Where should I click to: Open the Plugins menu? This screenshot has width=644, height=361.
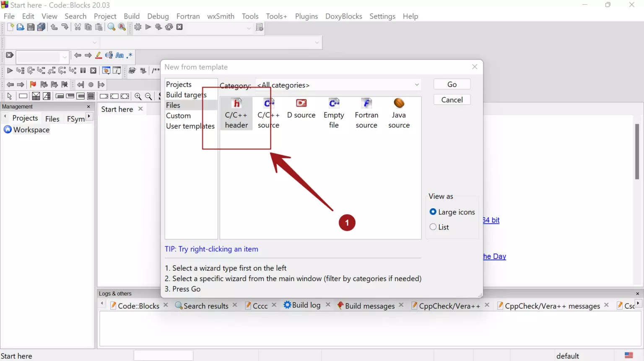(306, 16)
